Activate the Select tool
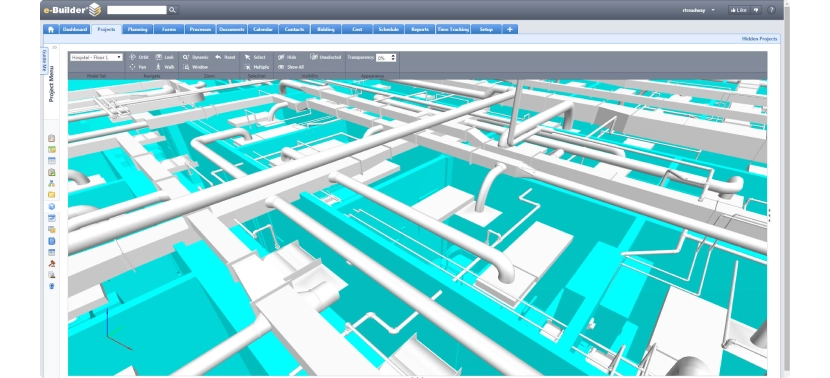Image resolution: width=830 pixels, height=378 pixels. (255, 57)
